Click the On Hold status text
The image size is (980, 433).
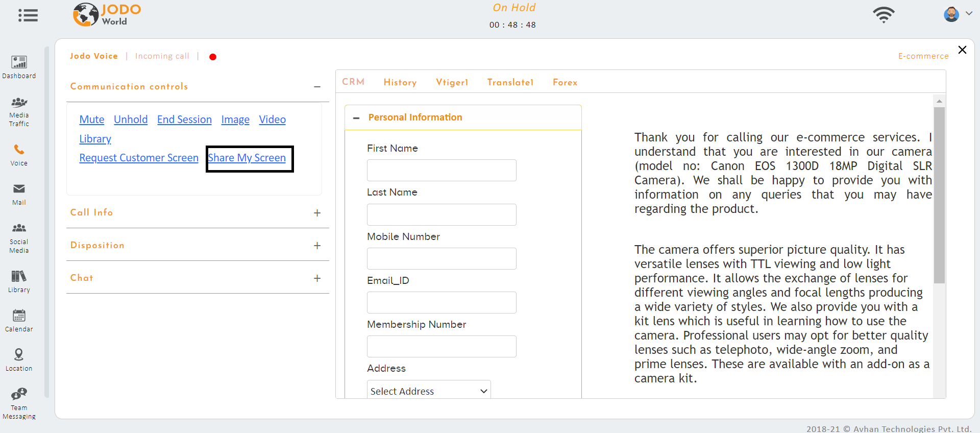point(514,8)
